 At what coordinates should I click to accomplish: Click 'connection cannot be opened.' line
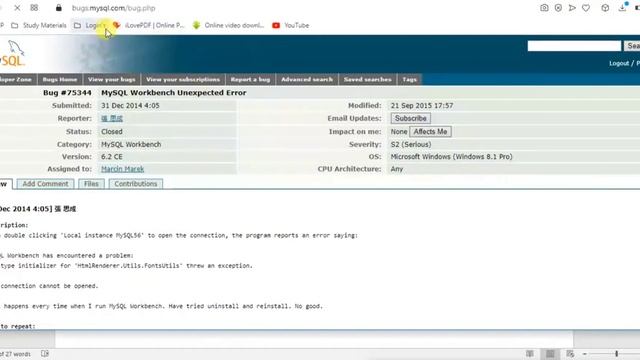[49, 286]
